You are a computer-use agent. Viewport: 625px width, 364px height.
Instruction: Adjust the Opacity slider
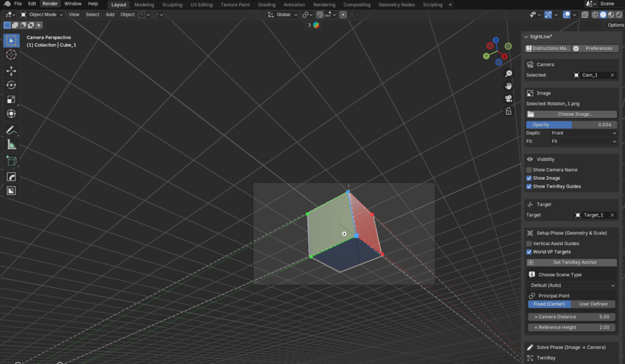coord(571,124)
